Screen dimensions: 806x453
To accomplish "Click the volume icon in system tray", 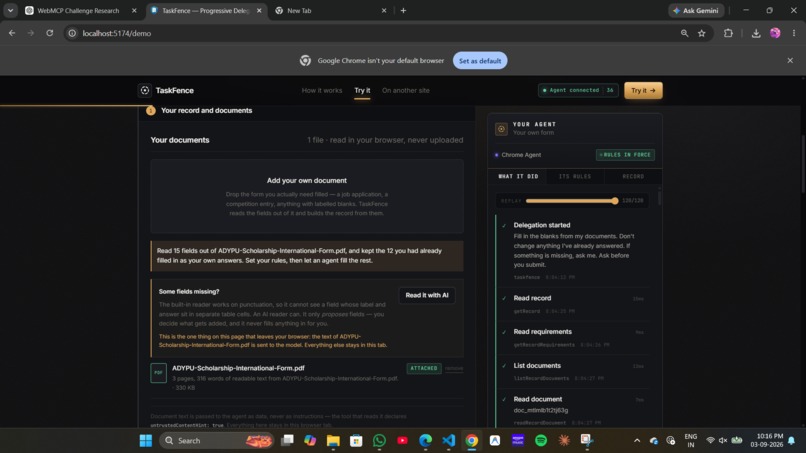I will click(x=723, y=441).
